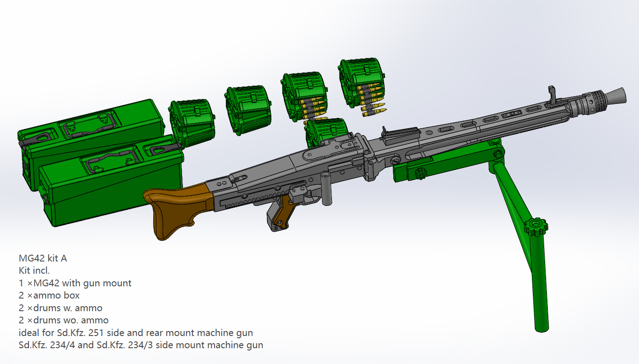
Task: Click the "1 ×MG42 with gun mount" line
Action: click(x=75, y=284)
